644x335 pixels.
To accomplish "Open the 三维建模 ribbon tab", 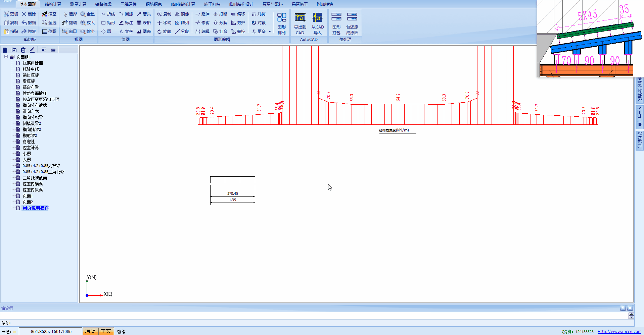I will [129, 4].
